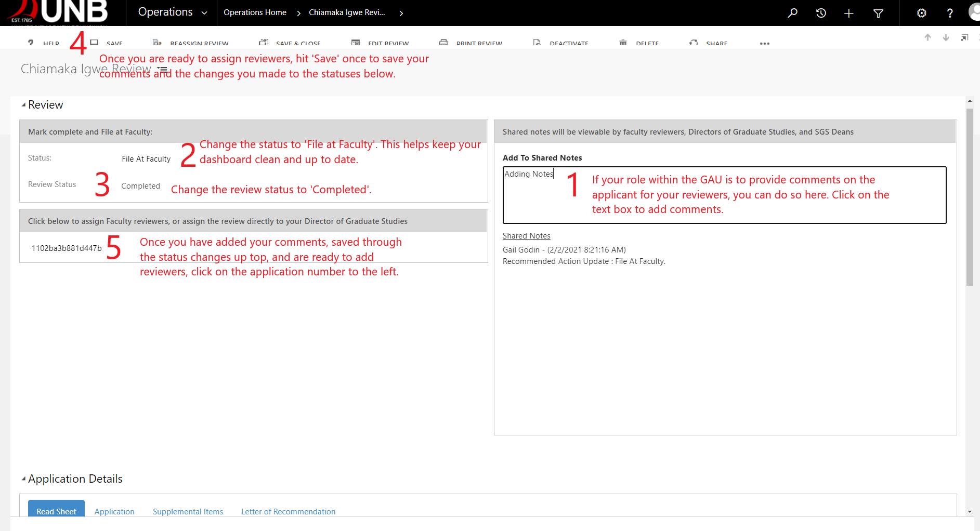The image size is (980, 531).
Task: Go to previous record up arrow
Action: point(927,37)
